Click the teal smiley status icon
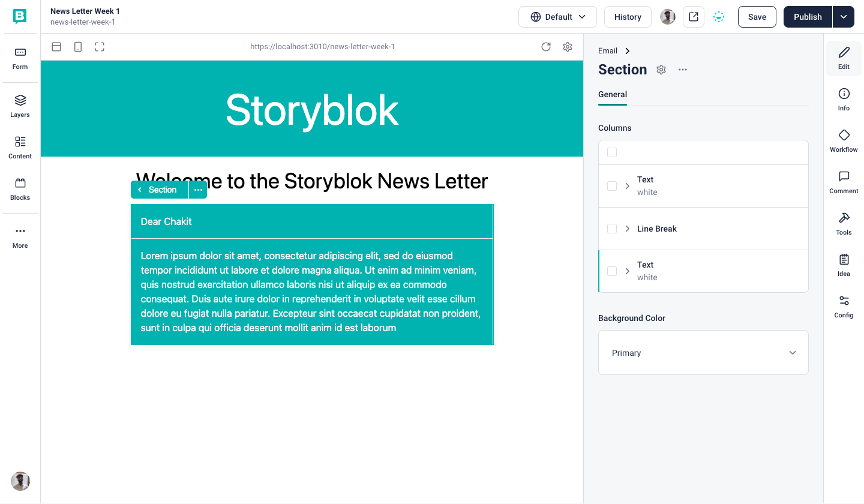The image size is (864, 504). (719, 17)
